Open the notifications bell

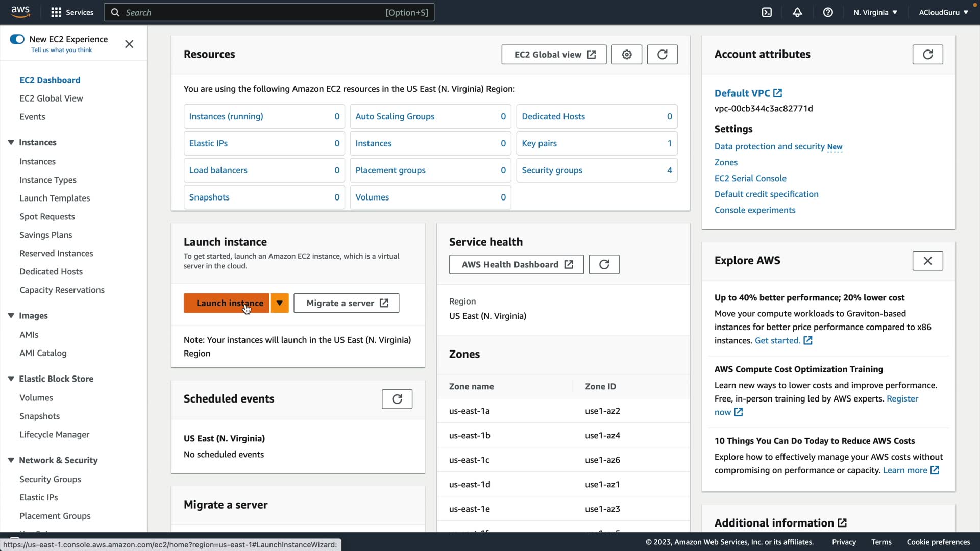[x=797, y=12]
